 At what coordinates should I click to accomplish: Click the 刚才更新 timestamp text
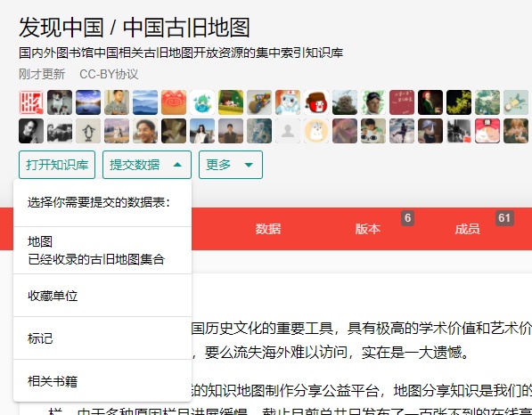tap(42, 74)
